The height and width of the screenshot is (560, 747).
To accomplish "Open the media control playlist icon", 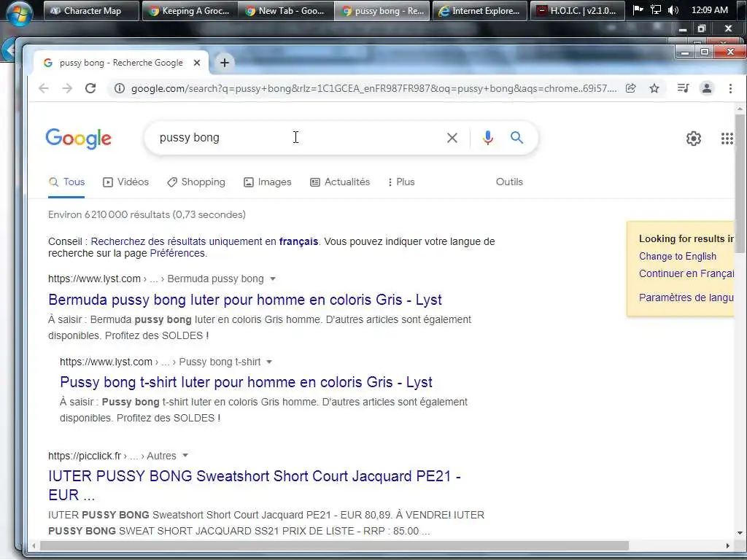I will [683, 88].
